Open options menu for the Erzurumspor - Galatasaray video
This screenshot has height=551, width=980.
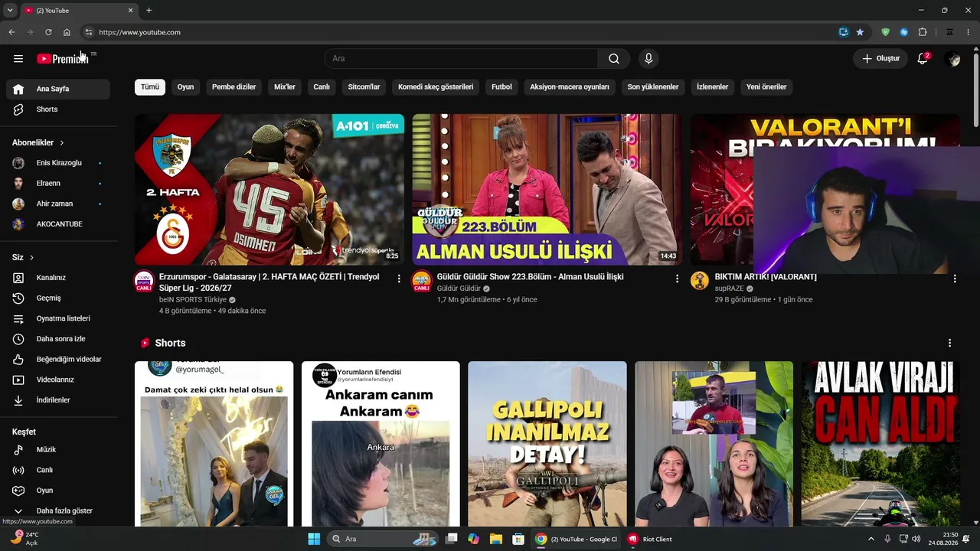click(399, 279)
